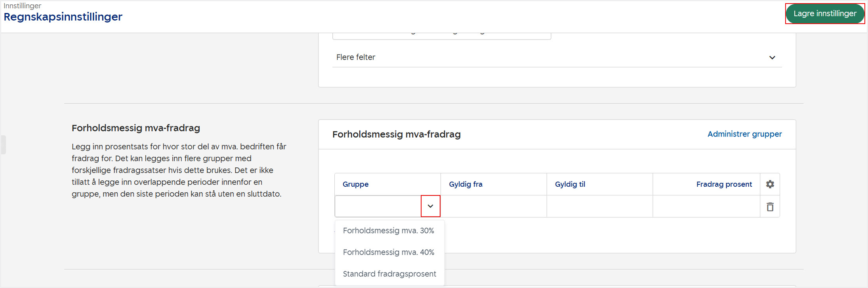
Task: Open the Administrer grupper link
Action: click(x=744, y=134)
